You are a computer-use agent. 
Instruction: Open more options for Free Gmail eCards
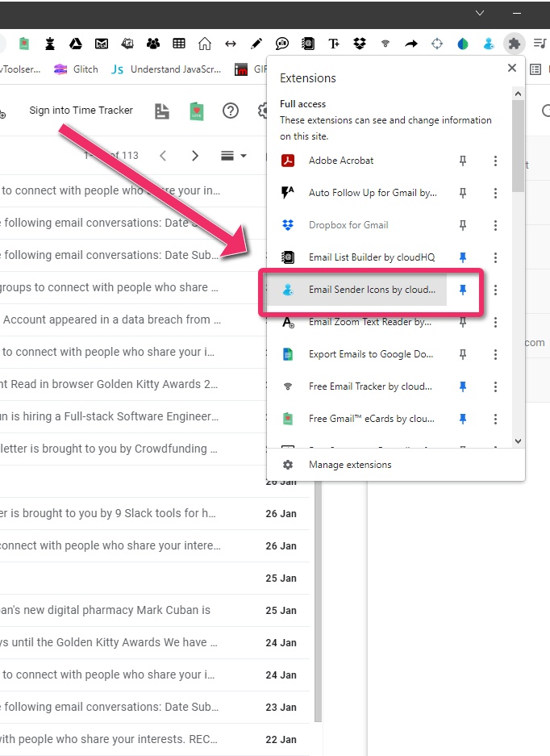(495, 420)
